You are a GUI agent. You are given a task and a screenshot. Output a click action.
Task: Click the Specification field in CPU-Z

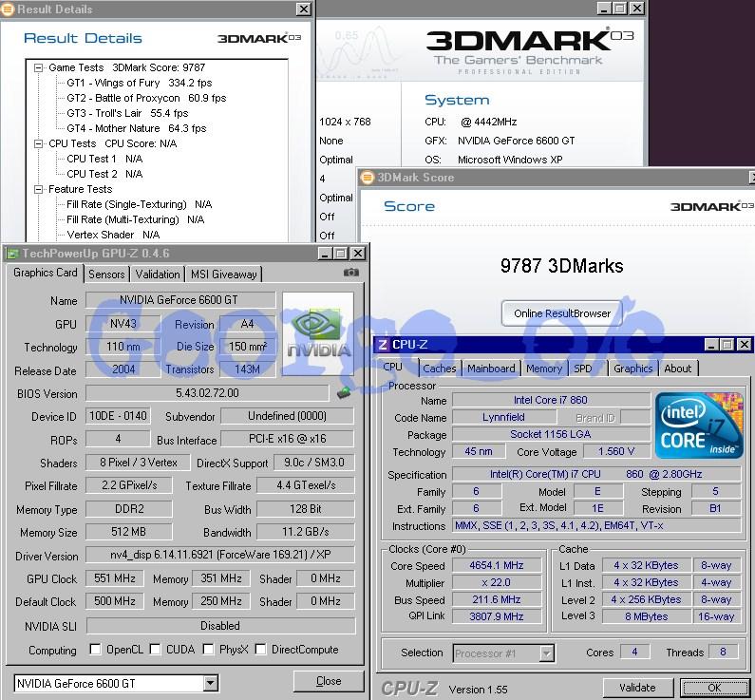coord(596,474)
